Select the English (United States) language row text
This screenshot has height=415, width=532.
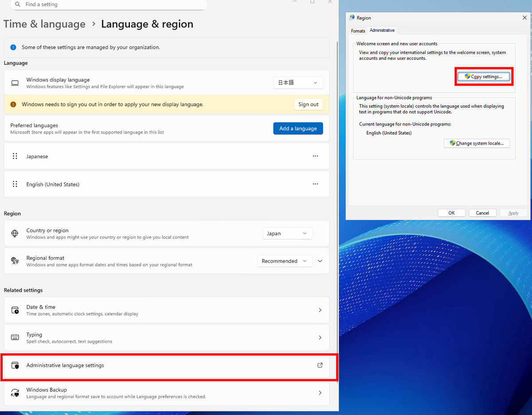[x=53, y=184]
